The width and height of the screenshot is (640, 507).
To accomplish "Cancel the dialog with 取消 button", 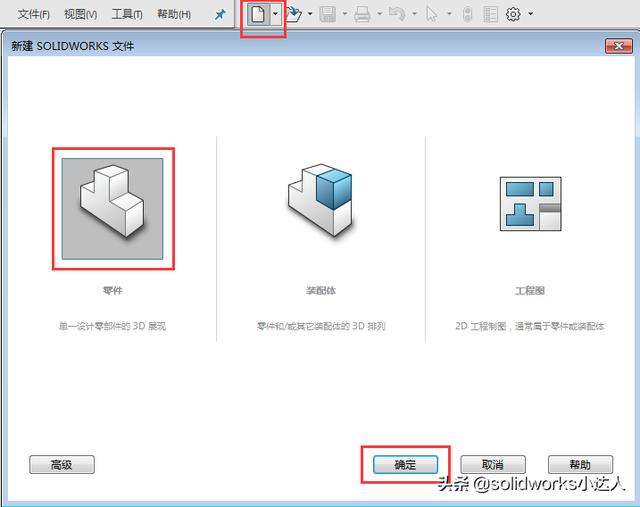I will [493, 465].
